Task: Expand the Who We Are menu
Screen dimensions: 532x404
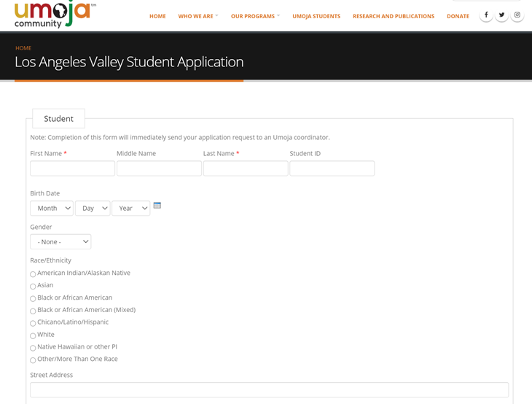Action: 198,16
